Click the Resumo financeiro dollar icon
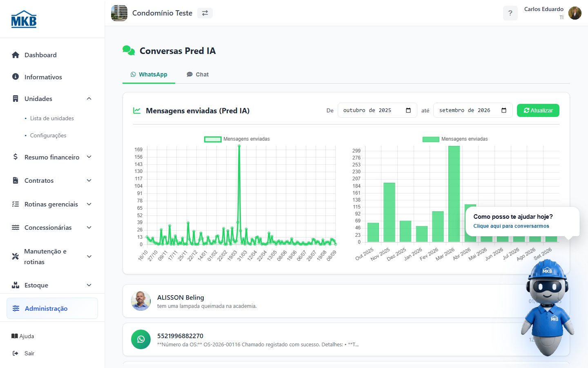The height and width of the screenshot is (368, 588). click(16, 157)
